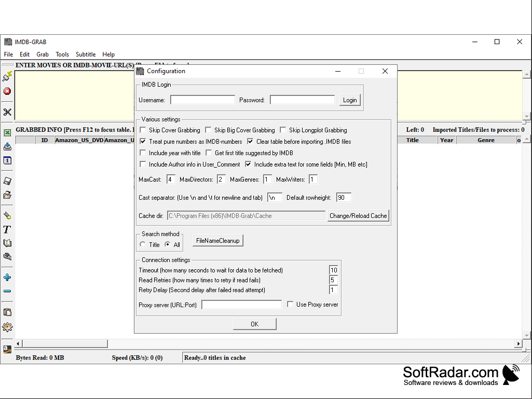Open the Grab menu
Viewport: 532px width, 399px height.
pyautogui.click(x=43, y=54)
